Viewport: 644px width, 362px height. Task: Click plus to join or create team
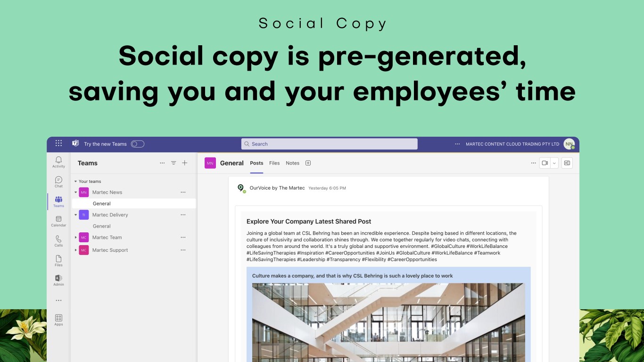pos(185,163)
